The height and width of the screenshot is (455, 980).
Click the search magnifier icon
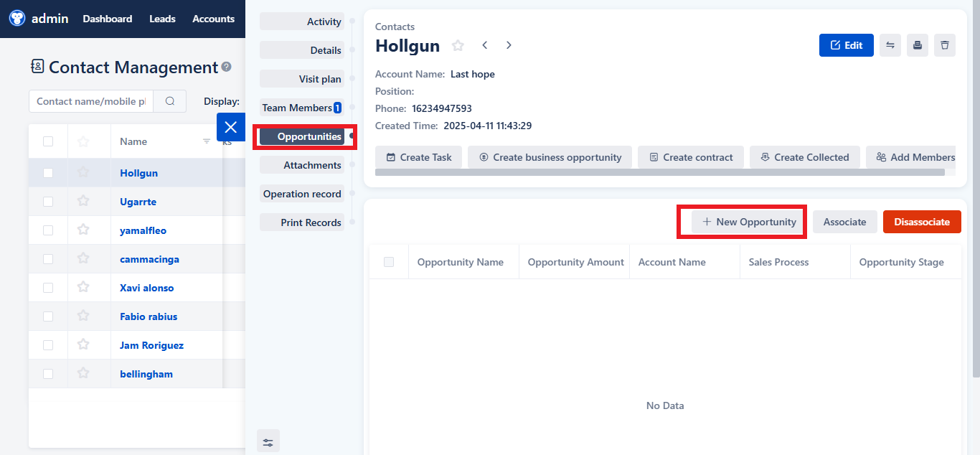point(169,100)
